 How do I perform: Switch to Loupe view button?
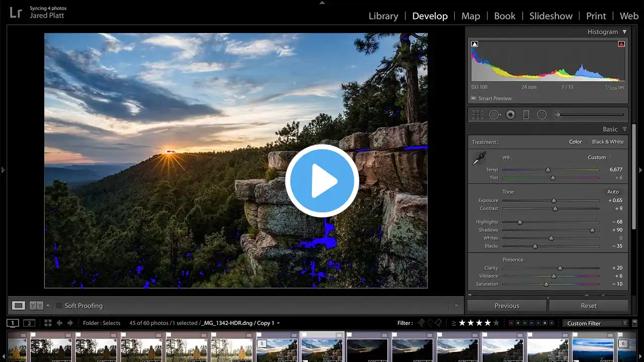(x=19, y=305)
